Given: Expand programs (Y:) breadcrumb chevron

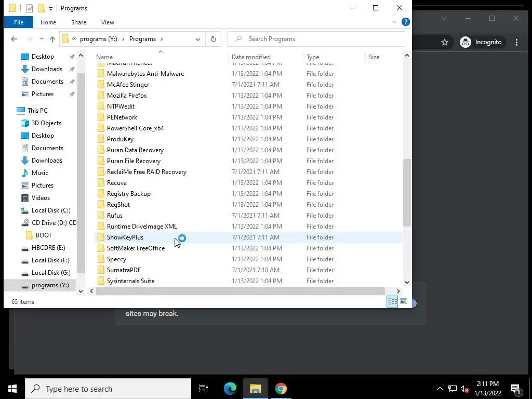Looking at the screenshot, I should (x=123, y=39).
